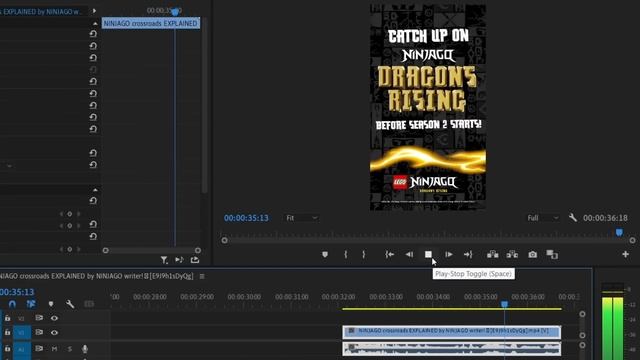
Task: Add a marker from Program monitor controls
Action: 325,254
